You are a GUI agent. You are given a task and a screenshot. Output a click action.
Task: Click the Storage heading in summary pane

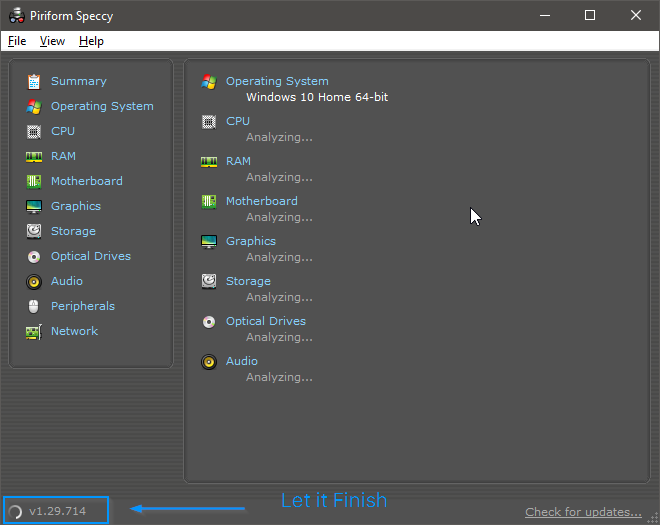[248, 281]
